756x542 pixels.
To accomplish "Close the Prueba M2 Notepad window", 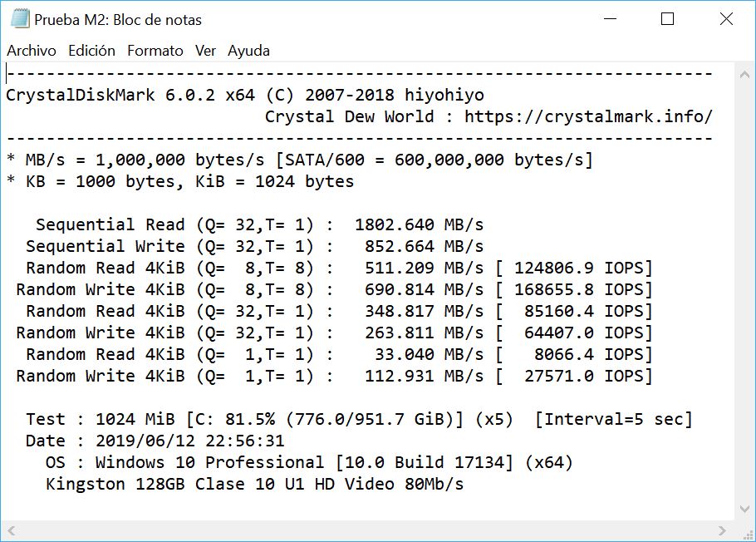I will click(725, 19).
